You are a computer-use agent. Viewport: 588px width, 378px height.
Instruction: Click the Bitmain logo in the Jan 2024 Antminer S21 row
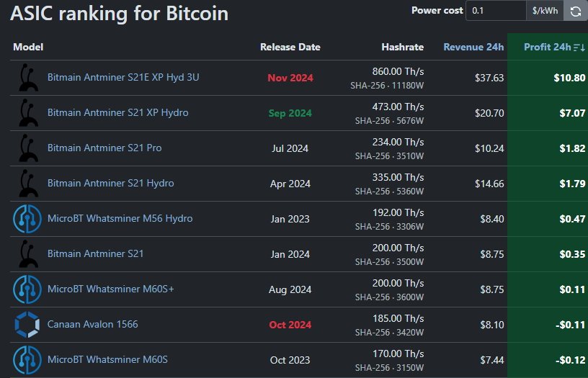coord(28,254)
